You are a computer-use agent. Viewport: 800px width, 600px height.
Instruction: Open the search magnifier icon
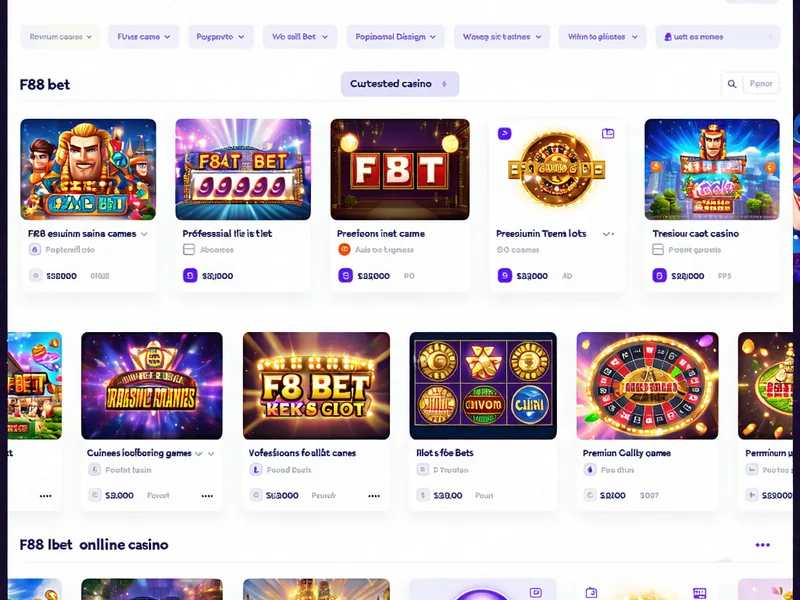point(732,84)
